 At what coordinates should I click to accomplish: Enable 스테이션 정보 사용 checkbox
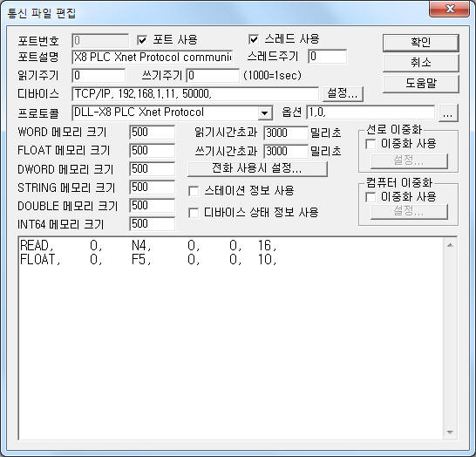(194, 191)
